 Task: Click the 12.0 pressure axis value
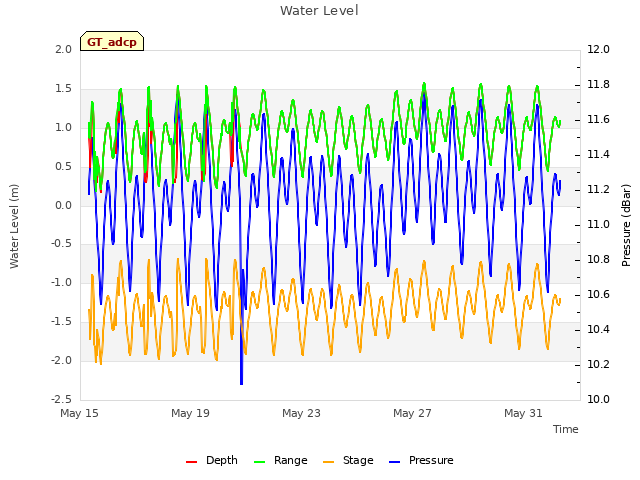(598, 49)
